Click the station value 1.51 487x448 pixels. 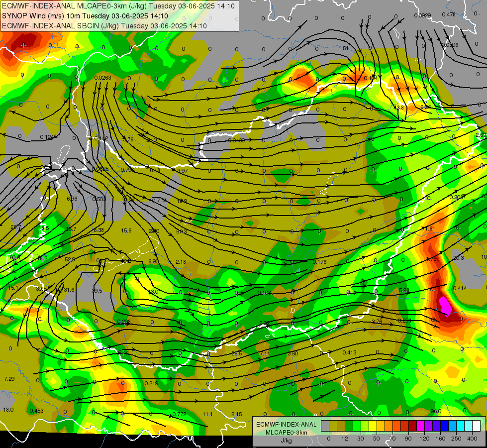click(344, 48)
